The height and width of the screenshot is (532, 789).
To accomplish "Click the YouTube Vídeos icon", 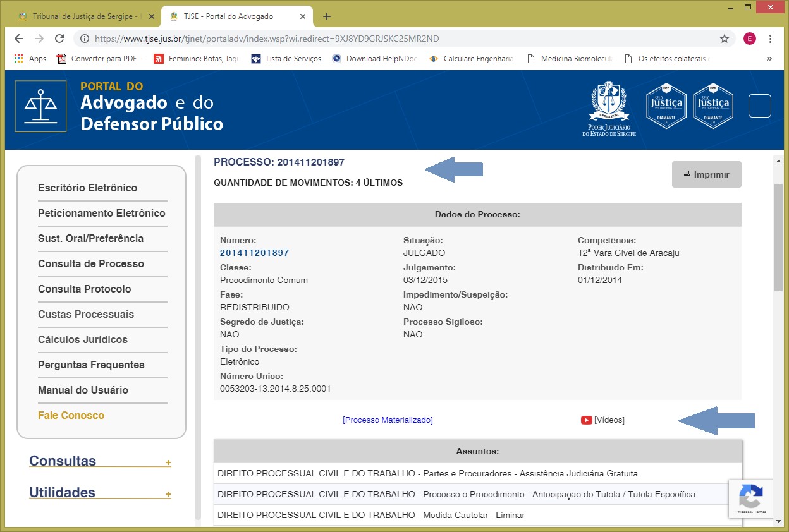I will (586, 420).
